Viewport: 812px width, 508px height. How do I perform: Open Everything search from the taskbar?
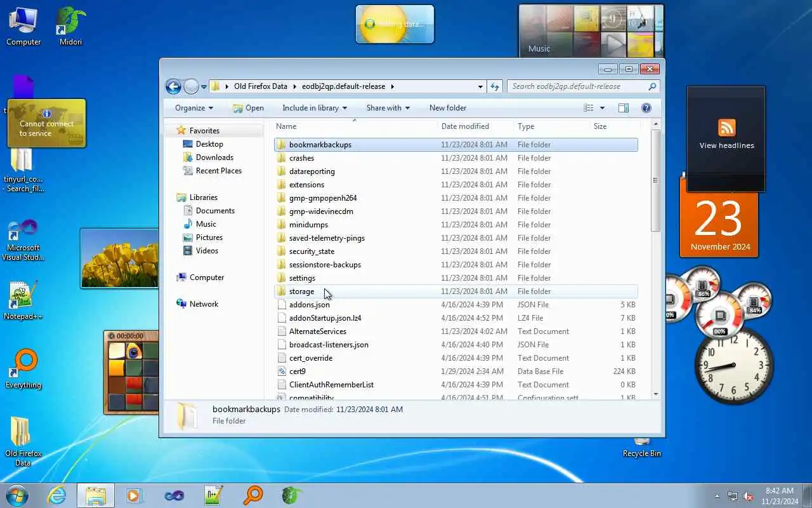click(252, 495)
